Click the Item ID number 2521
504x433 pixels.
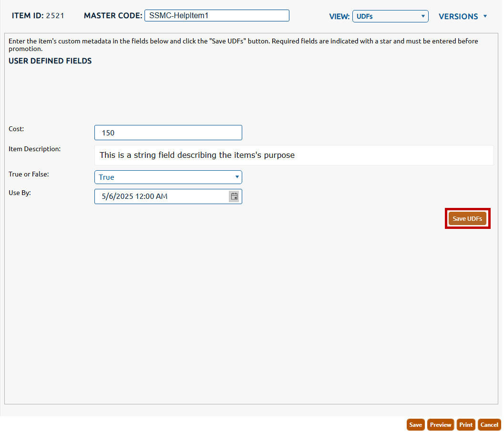coord(55,16)
